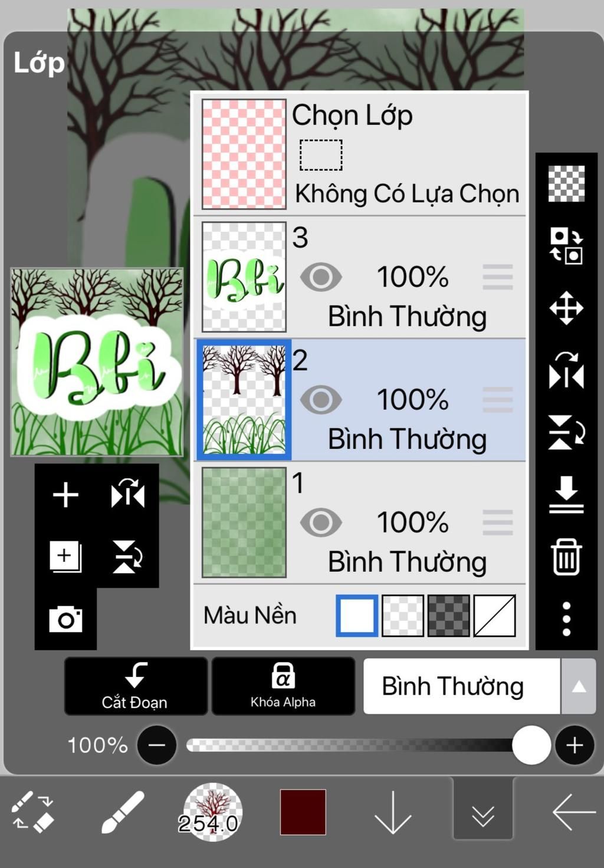
Task: Hide layer 3 using its eye icon
Action: point(321,277)
